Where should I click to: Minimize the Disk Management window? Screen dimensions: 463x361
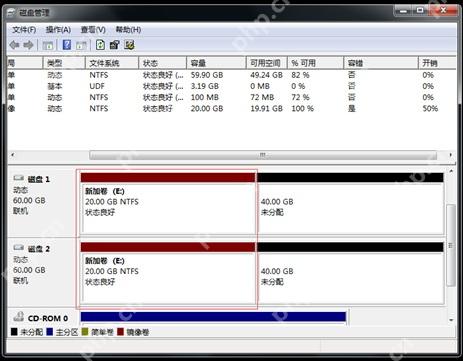404,11
